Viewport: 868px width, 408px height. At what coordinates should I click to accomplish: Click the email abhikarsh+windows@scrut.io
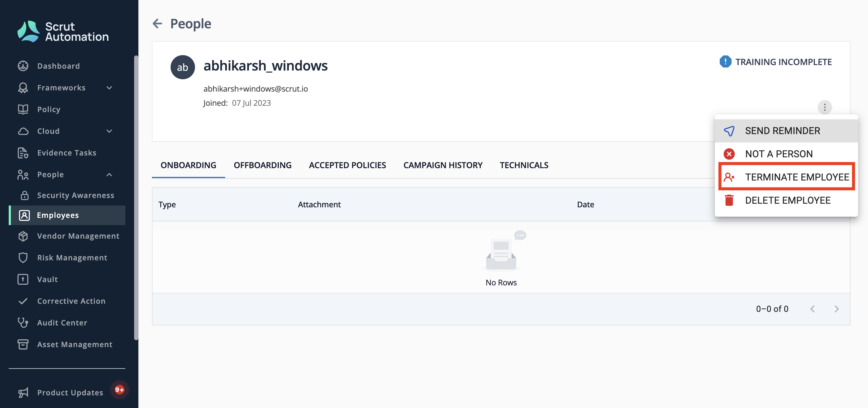(255, 89)
